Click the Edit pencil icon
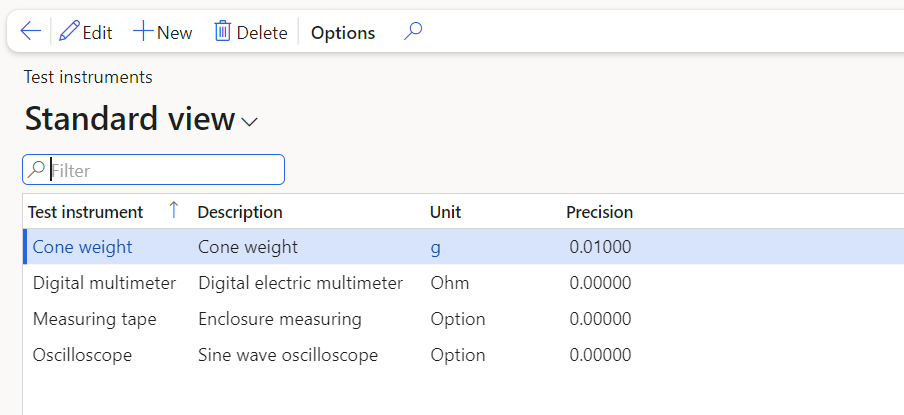Viewport: 904px width, 415px height. (x=69, y=32)
